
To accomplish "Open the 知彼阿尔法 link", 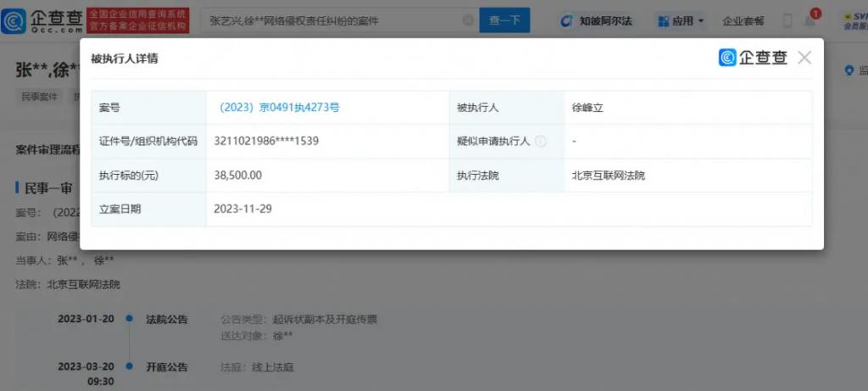I will click(597, 20).
